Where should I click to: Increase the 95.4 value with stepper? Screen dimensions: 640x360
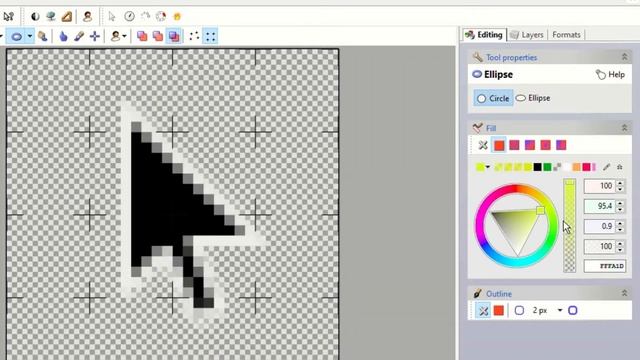click(x=620, y=203)
